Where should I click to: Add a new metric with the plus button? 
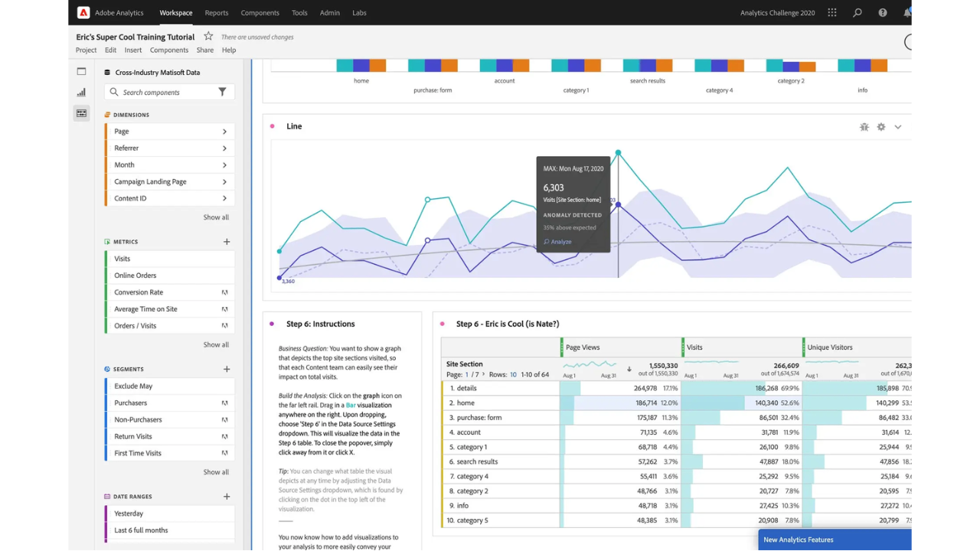(227, 241)
